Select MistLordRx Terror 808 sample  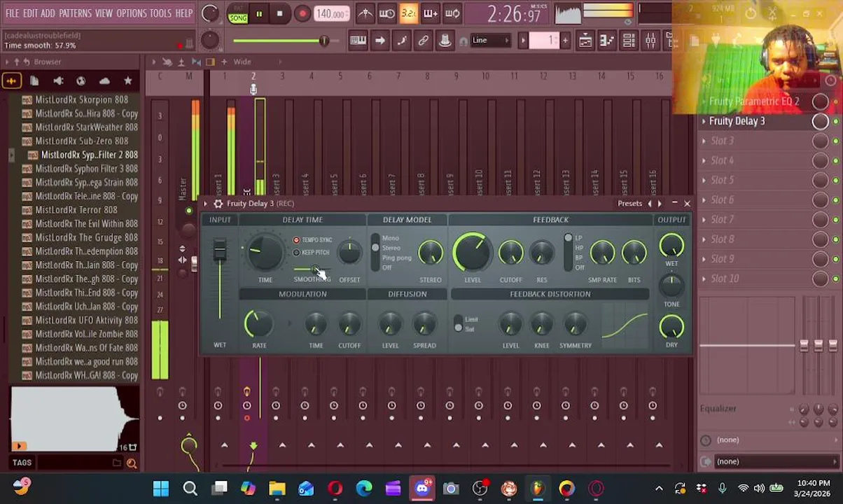coord(77,210)
